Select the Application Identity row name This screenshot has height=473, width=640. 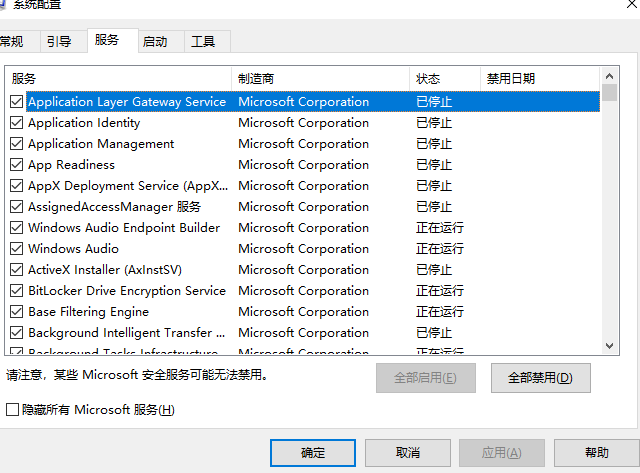click(x=84, y=122)
